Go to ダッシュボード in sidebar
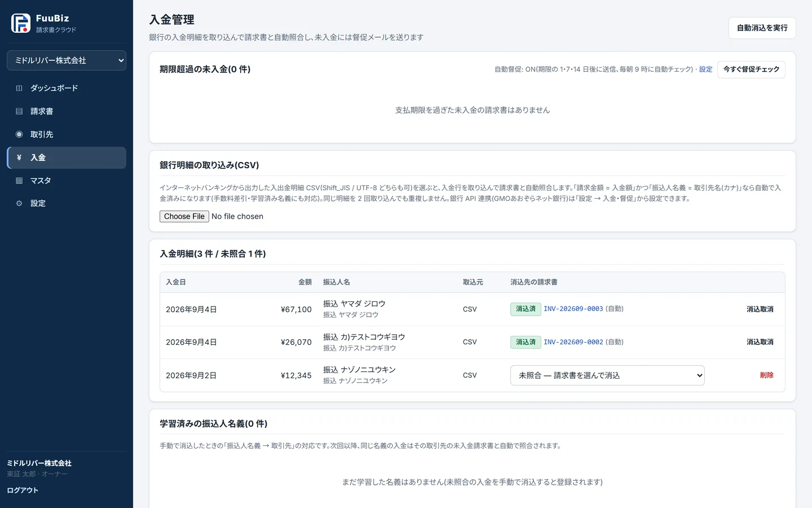 [67, 88]
